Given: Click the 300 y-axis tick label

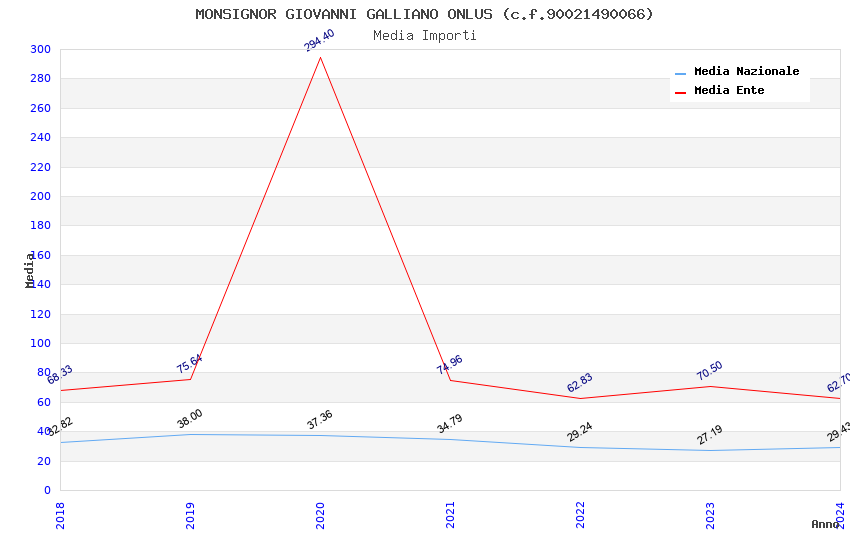Looking at the screenshot, I should coord(40,49).
